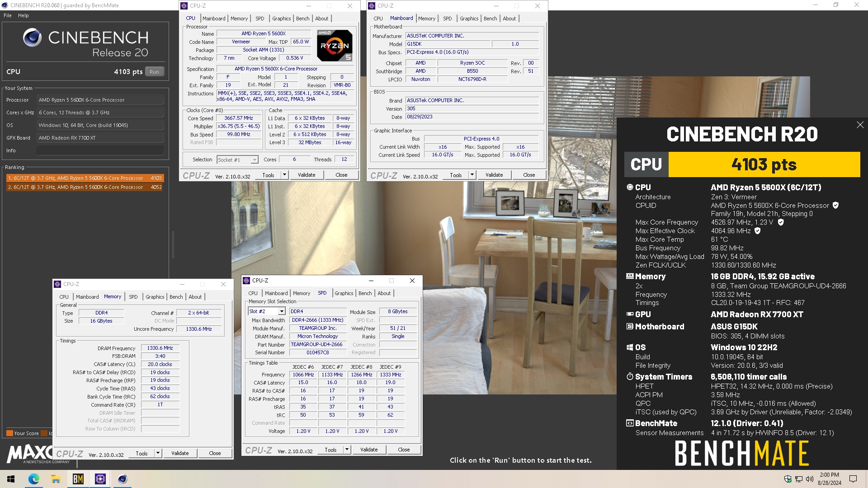Select Graphics tab in CPU-Z Mainboard window

tap(469, 19)
